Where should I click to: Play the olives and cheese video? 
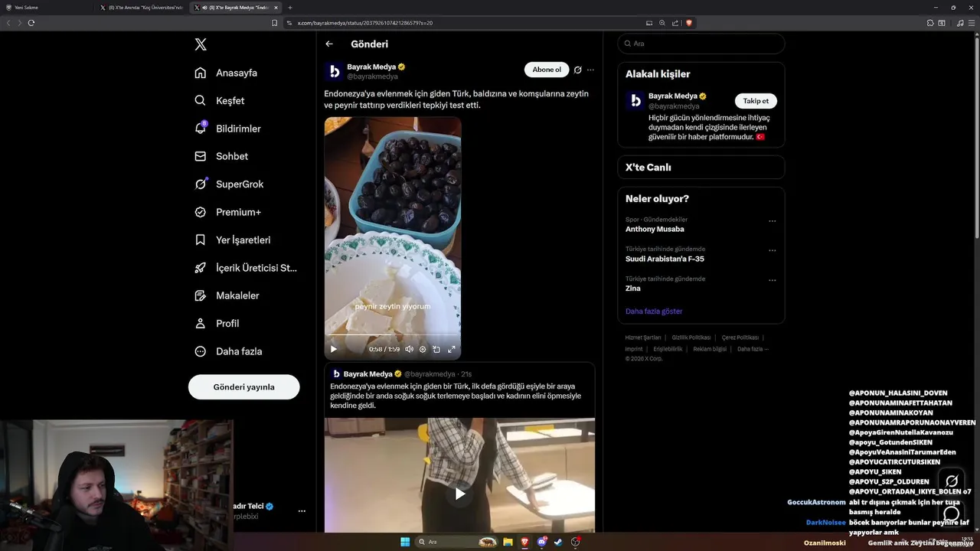(x=334, y=349)
